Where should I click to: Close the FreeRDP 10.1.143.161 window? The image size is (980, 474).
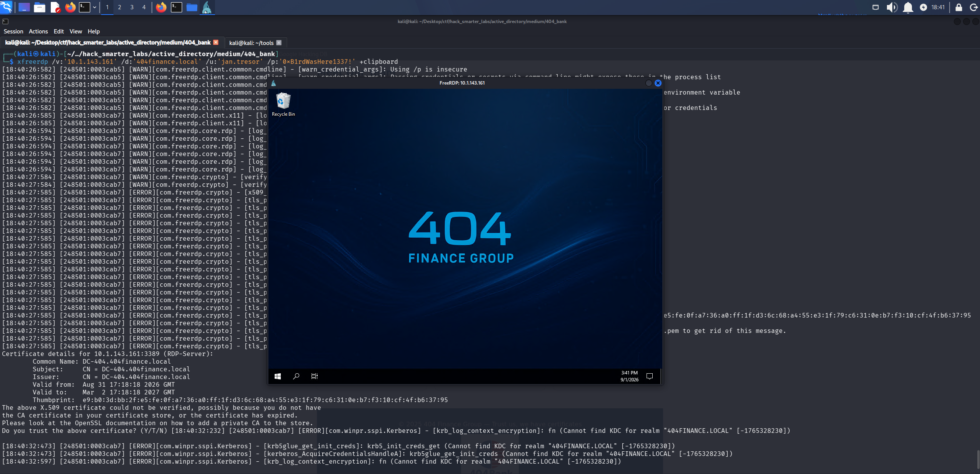coord(658,83)
